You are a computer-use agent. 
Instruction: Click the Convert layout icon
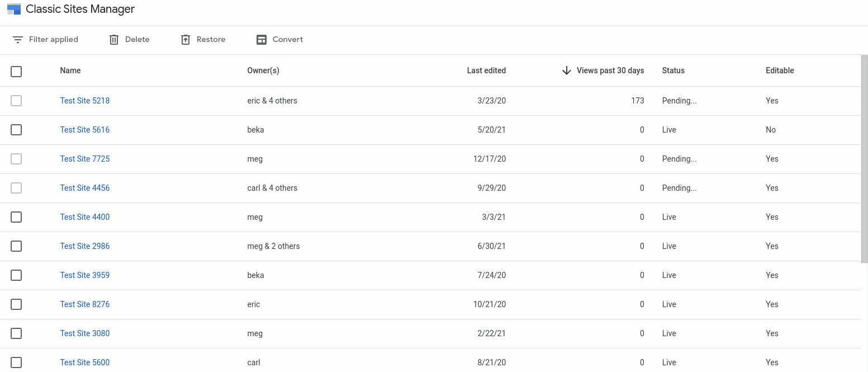pos(262,40)
